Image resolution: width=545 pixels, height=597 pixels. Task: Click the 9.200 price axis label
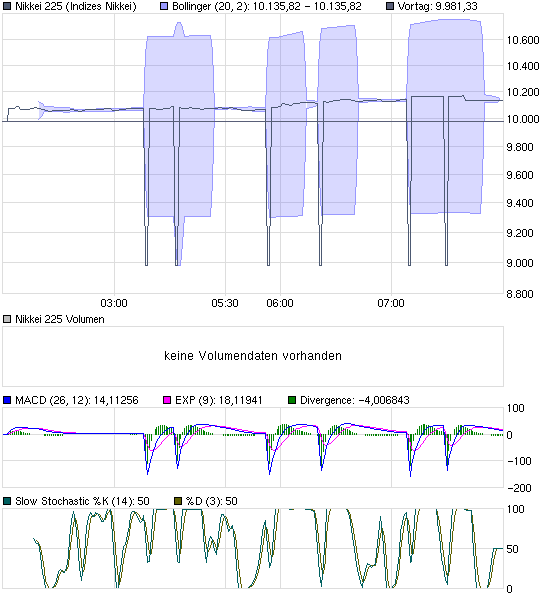pyautogui.click(x=519, y=233)
